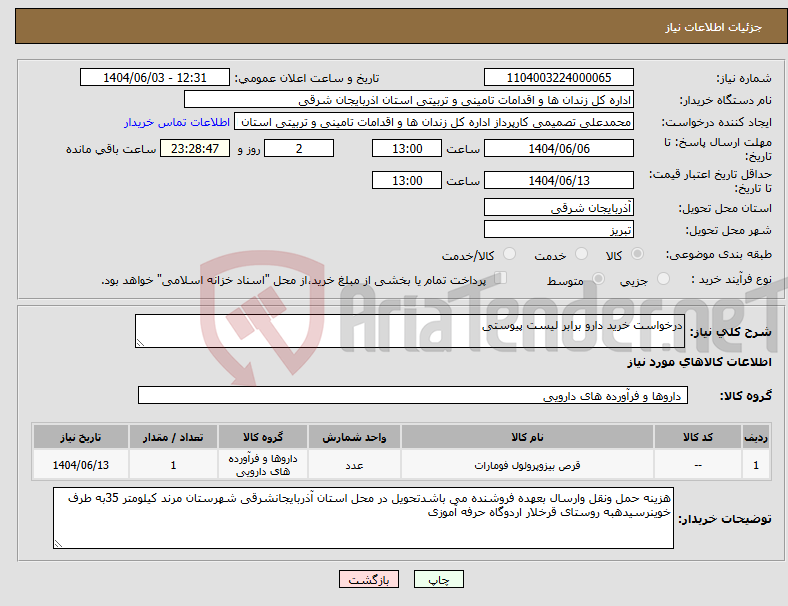788x606 pixels.
Task: Click the remaining days field showing 2
Action: tap(299, 148)
